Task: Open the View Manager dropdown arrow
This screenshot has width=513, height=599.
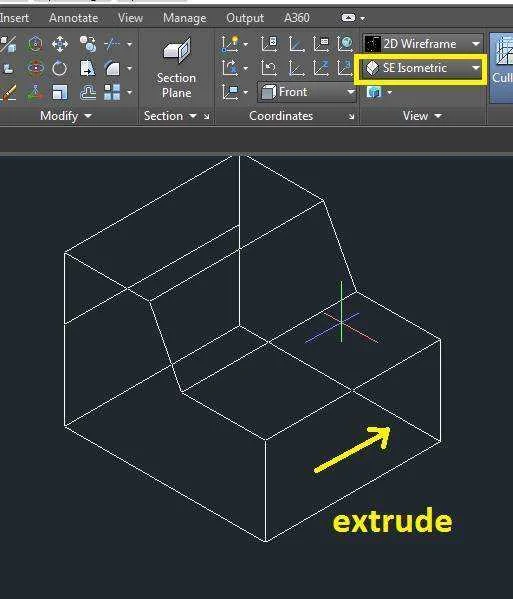Action: (x=389, y=92)
